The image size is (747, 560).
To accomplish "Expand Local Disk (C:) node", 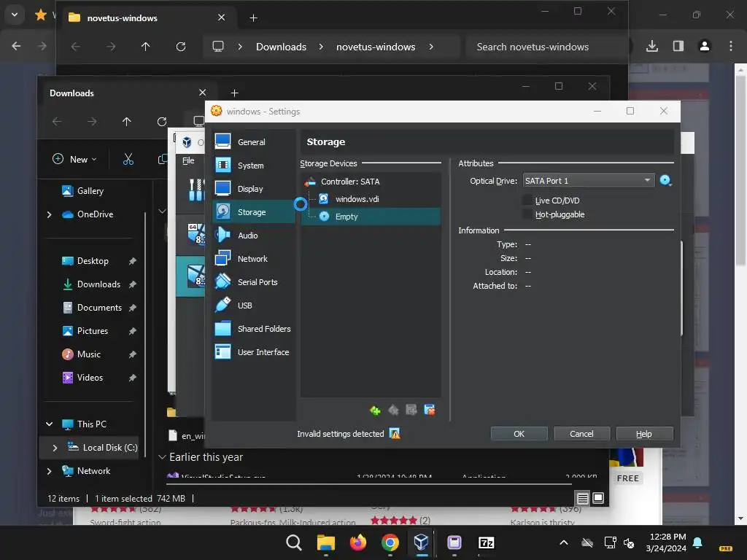I will (x=55, y=448).
